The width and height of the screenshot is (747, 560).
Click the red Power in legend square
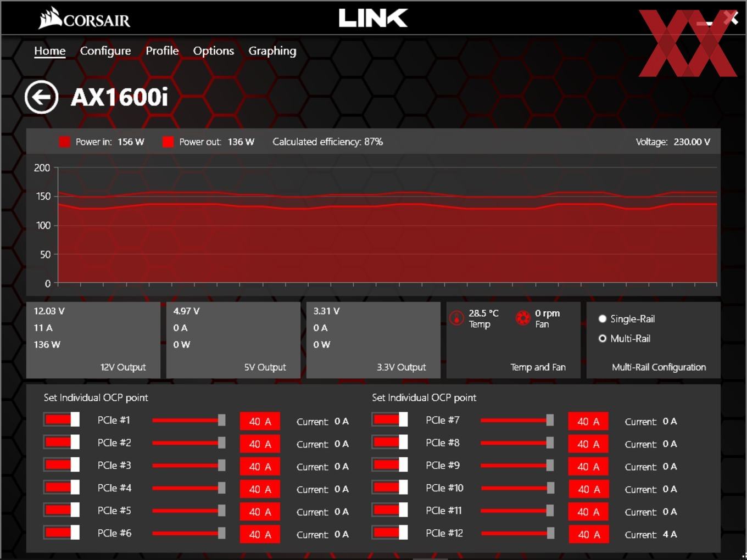tap(65, 142)
